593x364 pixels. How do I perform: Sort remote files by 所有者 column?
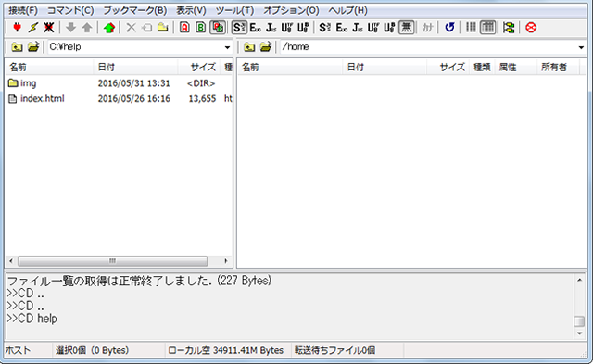point(558,68)
